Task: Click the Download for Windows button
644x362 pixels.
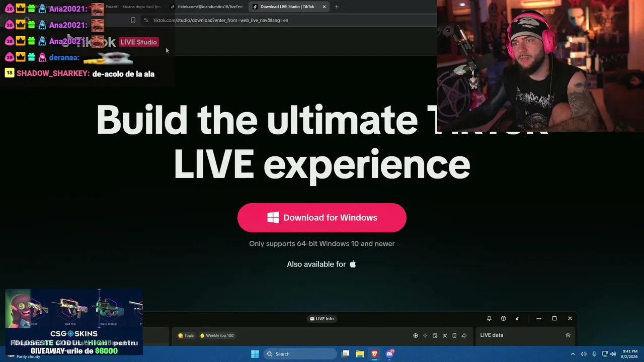Action: tap(322, 218)
